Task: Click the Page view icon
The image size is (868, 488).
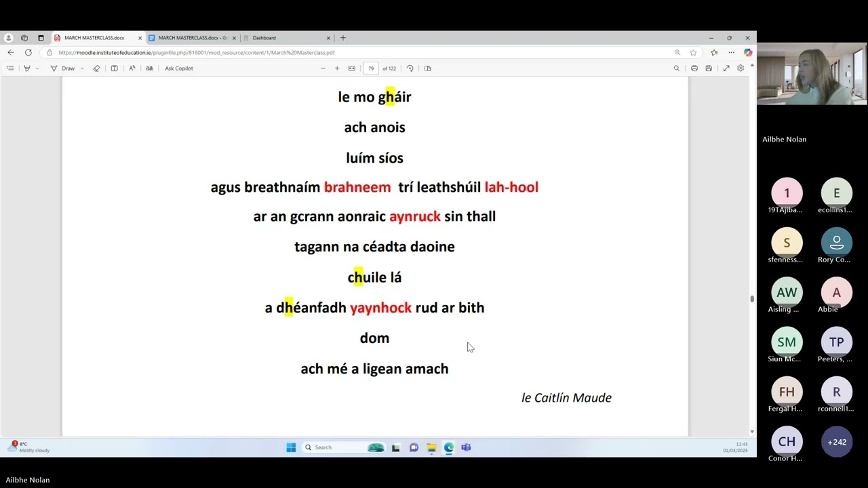Action: [427, 68]
